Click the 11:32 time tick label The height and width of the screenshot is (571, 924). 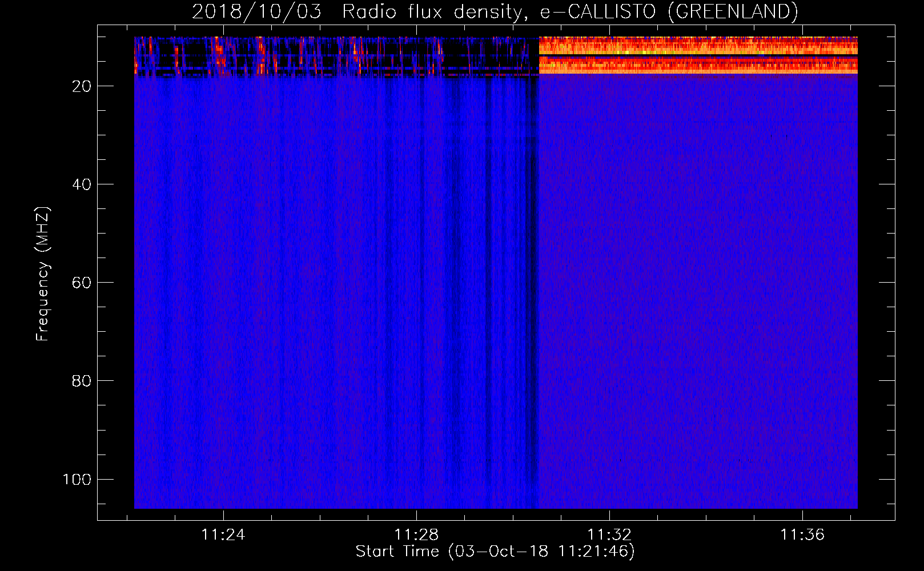coord(609,534)
